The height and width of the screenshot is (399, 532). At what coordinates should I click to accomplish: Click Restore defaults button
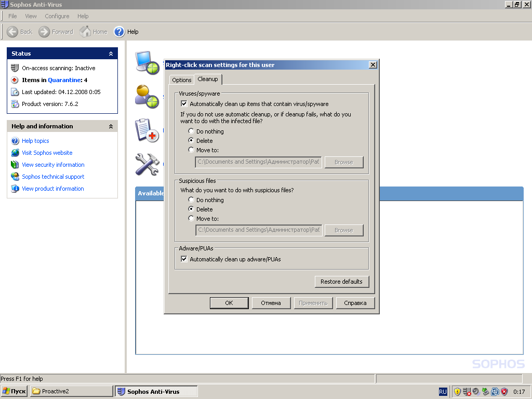pos(342,282)
